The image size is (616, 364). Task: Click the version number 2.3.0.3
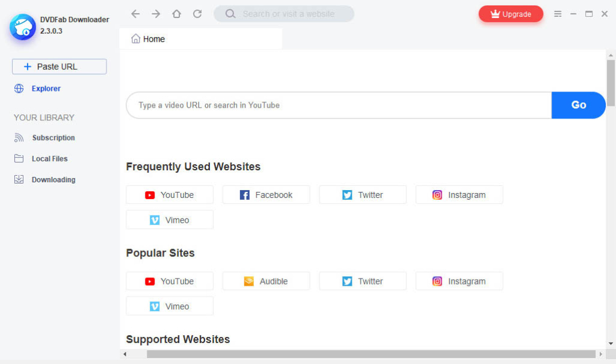coord(51,31)
